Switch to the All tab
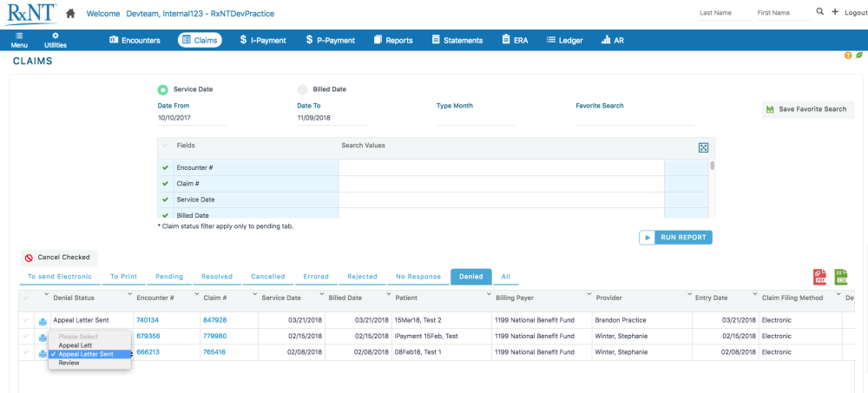 pyautogui.click(x=505, y=277)
